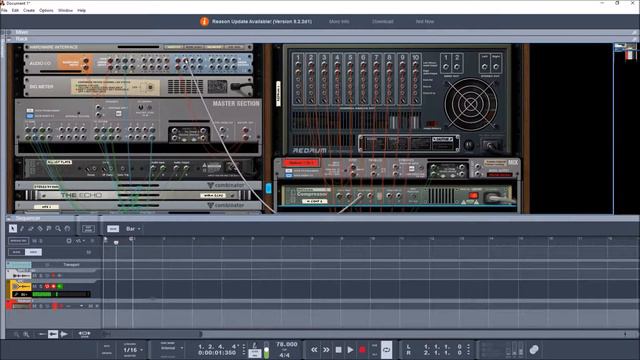Select the Pencil tool in sequencer toolbar
The height and width of the screenshot is (360, 640).
(x=22, y=229)
